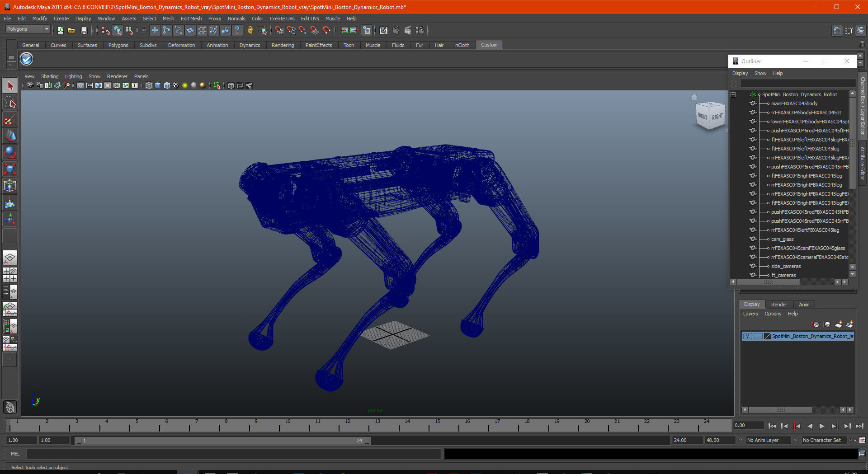Click the New Scene icon
Image resolution: width=868 pixels, height=474 pixels.
pyautogui.click(x=60, y=30)
